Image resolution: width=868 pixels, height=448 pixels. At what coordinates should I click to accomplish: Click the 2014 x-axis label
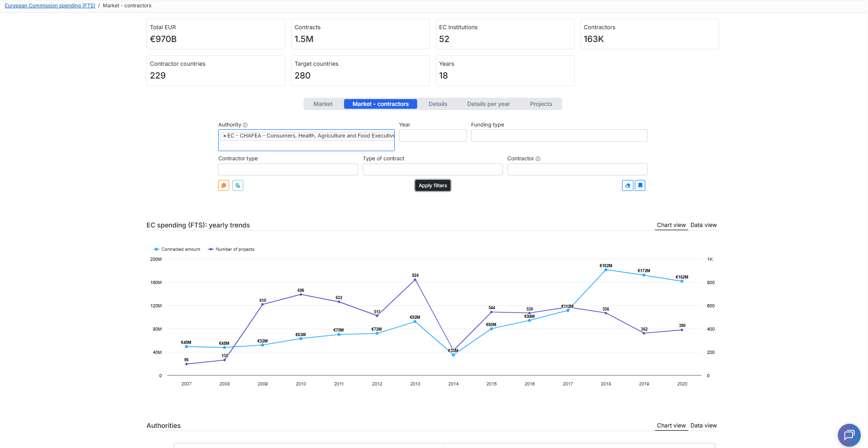click(453, 384)
